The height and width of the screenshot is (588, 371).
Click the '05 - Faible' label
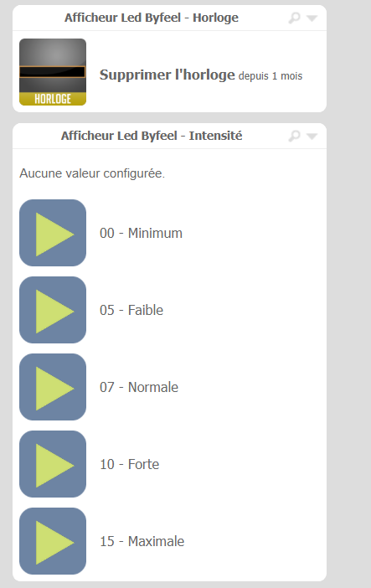[131, 311]
